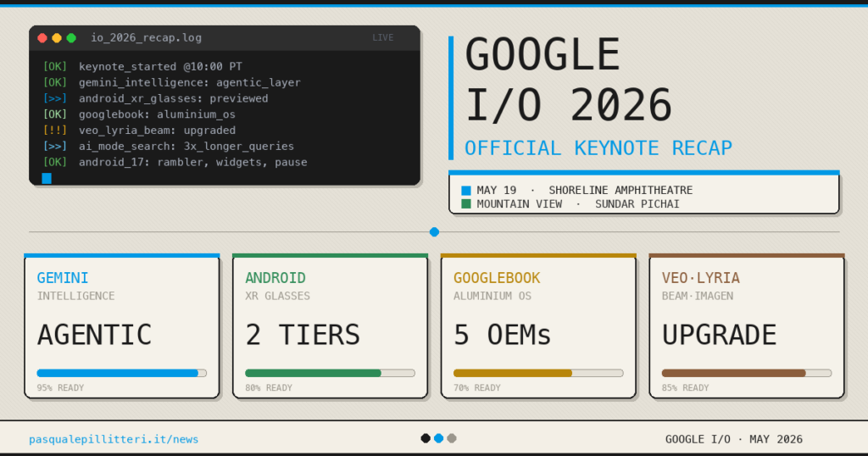Image resolution: width=868 pixels, height=456 pixels.
Task: Click the blue dot on the divider line
Action: point(435,232)
